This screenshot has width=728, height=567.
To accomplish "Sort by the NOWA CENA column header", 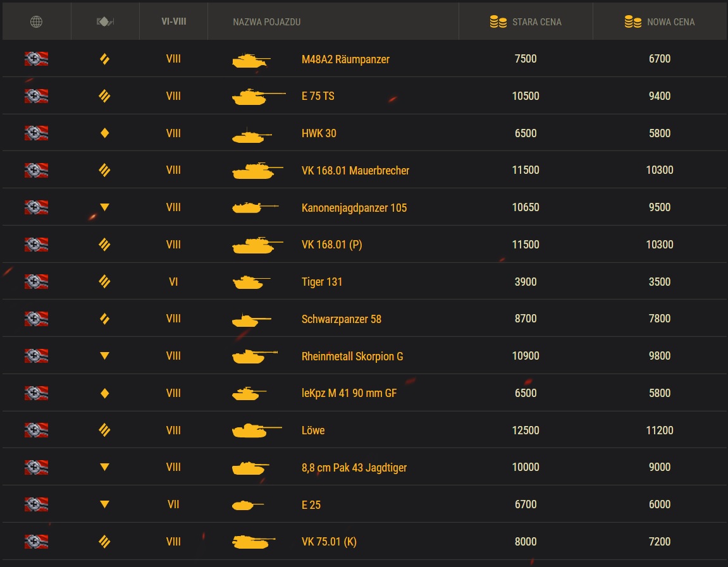I will tap(659, 21).
